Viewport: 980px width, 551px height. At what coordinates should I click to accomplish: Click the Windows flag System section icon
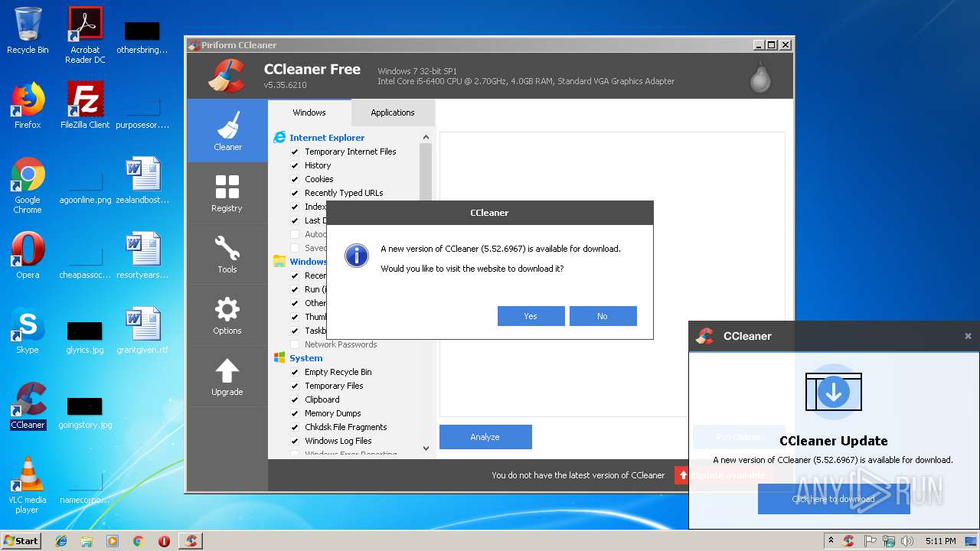279,358
